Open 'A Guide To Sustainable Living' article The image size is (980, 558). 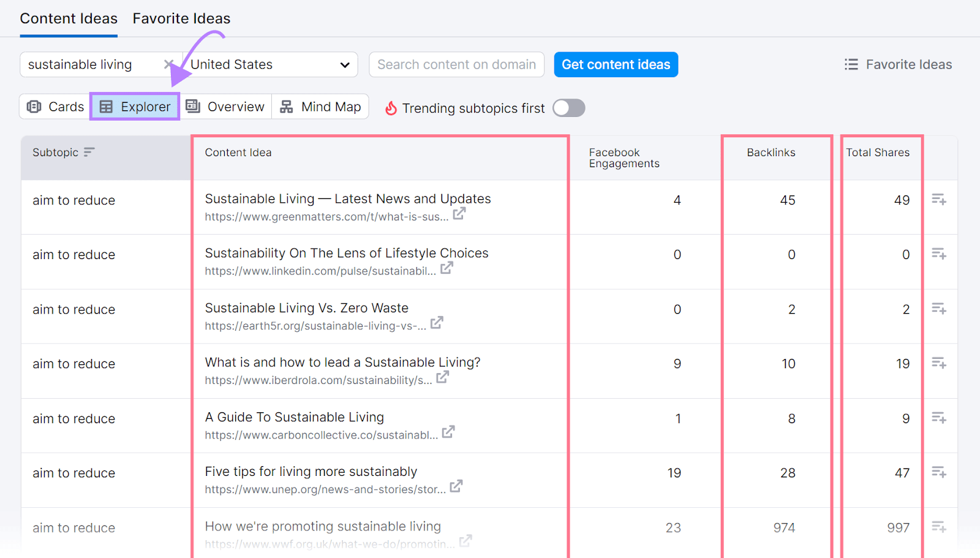294,417
